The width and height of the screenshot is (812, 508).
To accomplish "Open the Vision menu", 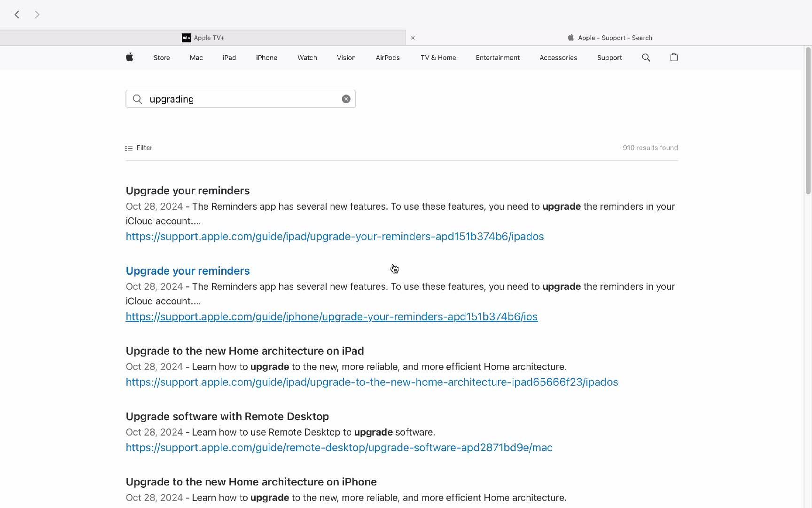I will tap(346, 58).
